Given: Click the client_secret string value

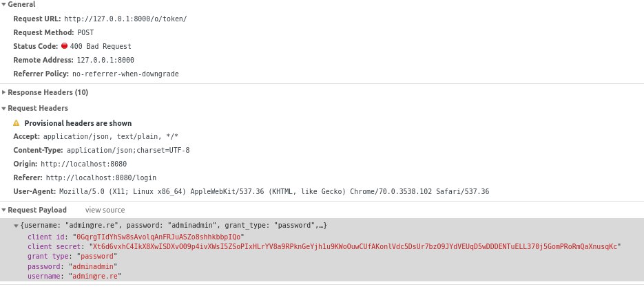Looking at the screenshot, I should (x=355, y=247).
